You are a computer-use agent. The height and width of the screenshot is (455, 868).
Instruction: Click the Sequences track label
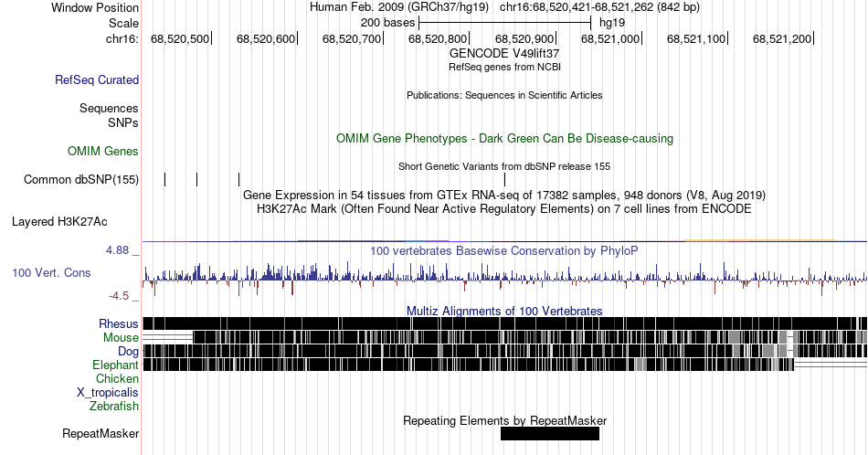[x=109, y=108]
